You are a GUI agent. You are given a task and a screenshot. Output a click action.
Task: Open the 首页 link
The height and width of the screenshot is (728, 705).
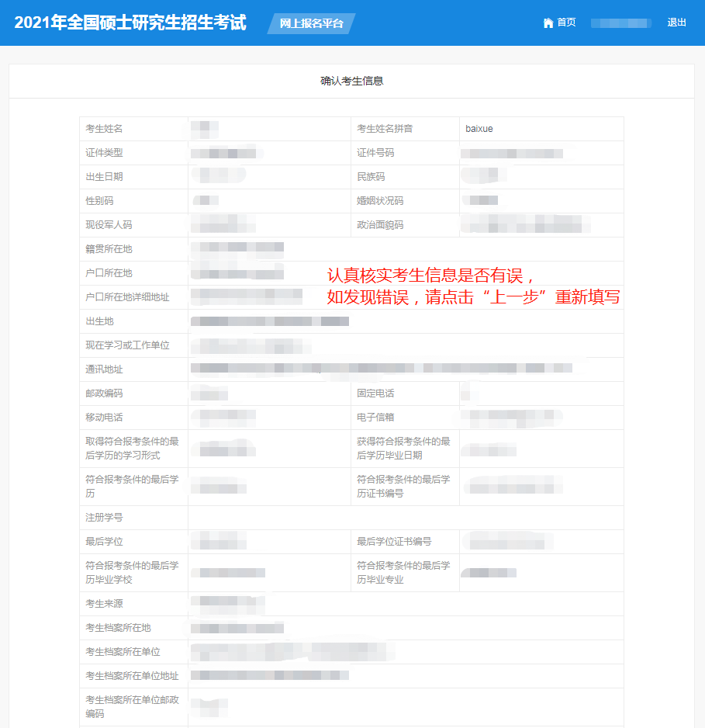point(566,23)
